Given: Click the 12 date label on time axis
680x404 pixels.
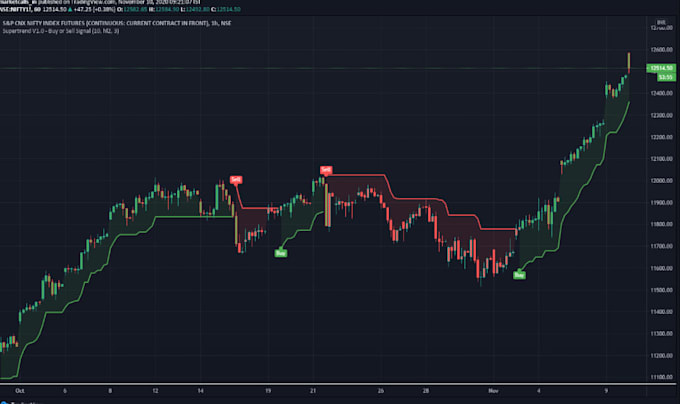Looking at the screenshot, I should point(155,391).
